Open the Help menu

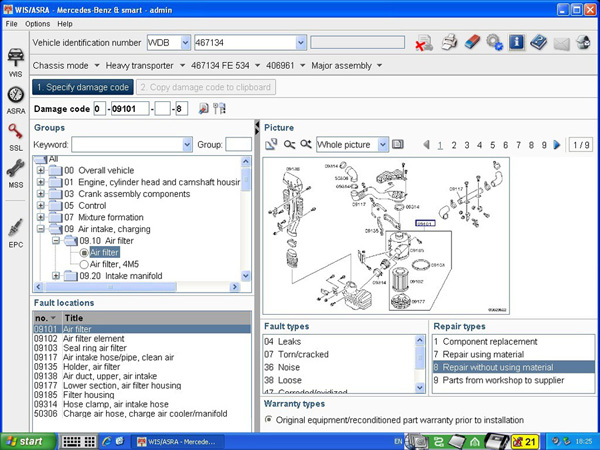65,24
